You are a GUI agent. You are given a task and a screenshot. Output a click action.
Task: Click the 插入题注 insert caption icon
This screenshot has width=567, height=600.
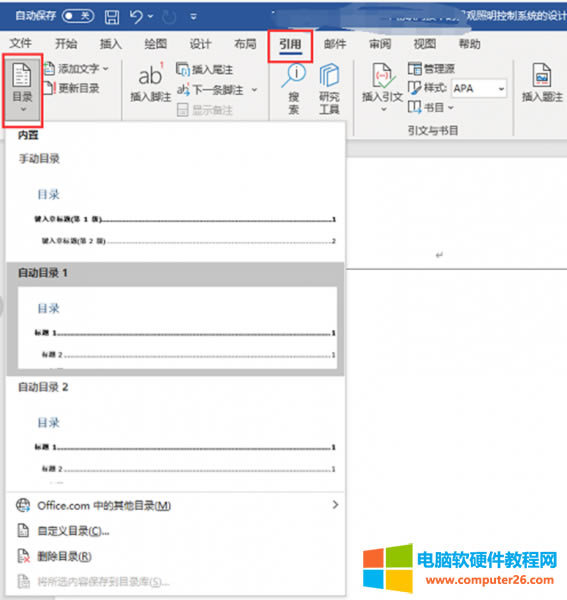[x=542, y=75]
